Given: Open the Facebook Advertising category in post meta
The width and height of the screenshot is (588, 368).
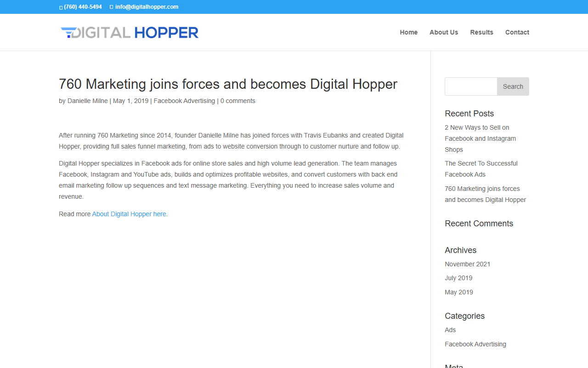Looking at the screenshot, I should (x=184, y=101).
